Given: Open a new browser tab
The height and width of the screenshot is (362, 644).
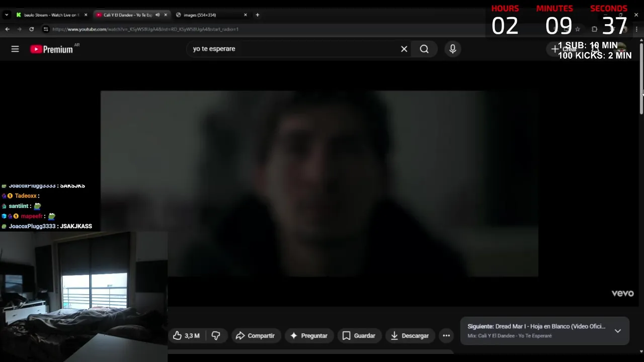Looking at the screenshot, I should click(257, 15).
